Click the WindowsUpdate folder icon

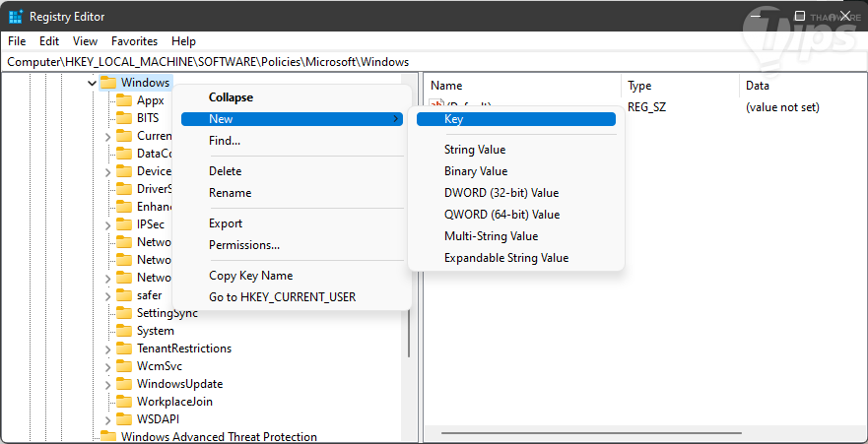coord(124,384)
